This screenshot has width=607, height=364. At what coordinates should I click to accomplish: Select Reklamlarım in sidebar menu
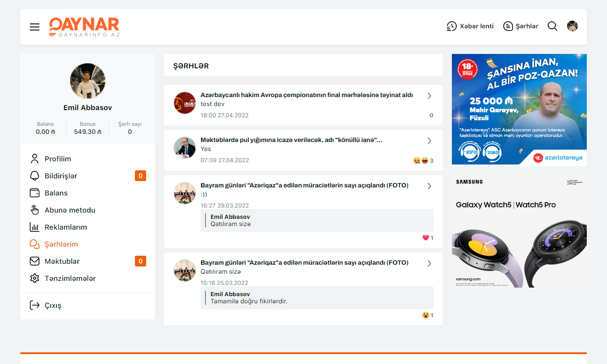[x=66, y=227]
